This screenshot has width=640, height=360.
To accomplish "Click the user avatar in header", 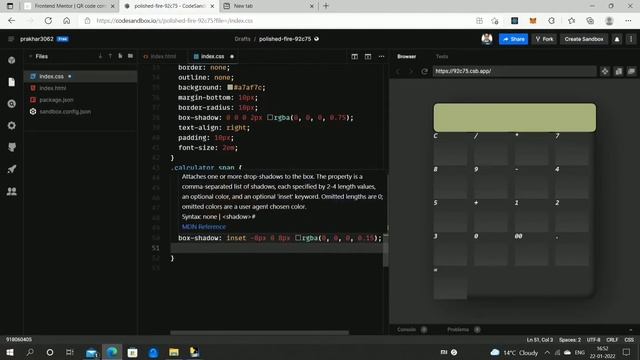I will click(x=487, y=39).
